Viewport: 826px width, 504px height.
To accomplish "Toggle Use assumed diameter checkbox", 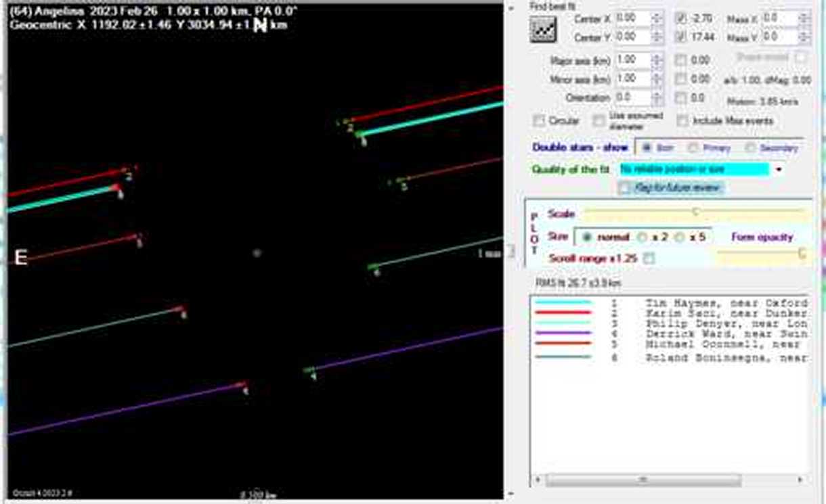I will pos(599,120).
